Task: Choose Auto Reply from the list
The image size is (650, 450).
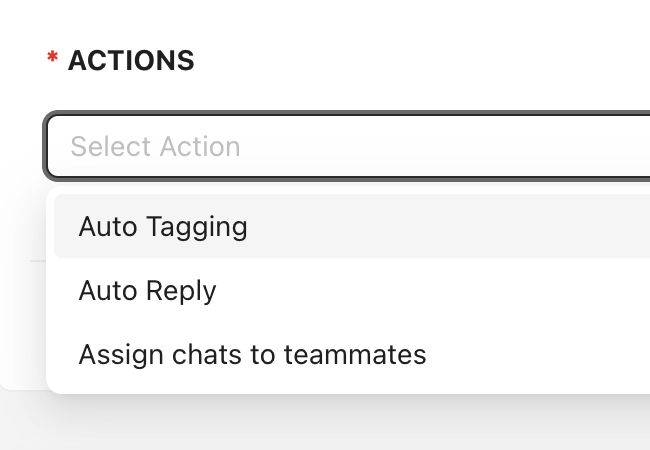Action: tap(352, 290)
